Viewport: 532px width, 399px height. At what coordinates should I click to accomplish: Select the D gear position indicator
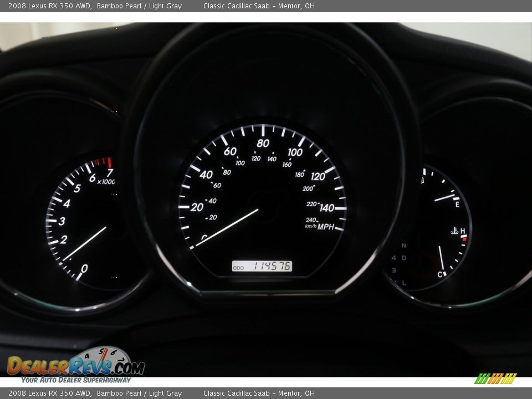(404, 258)
